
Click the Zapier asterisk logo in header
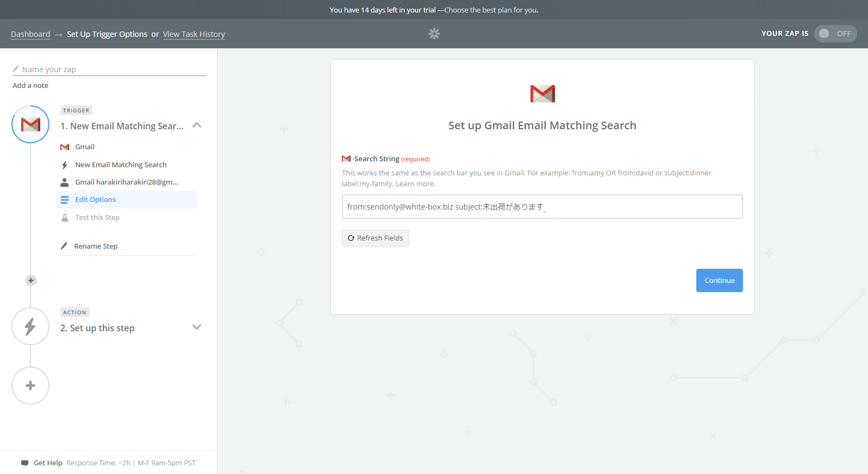coord(434,34)
